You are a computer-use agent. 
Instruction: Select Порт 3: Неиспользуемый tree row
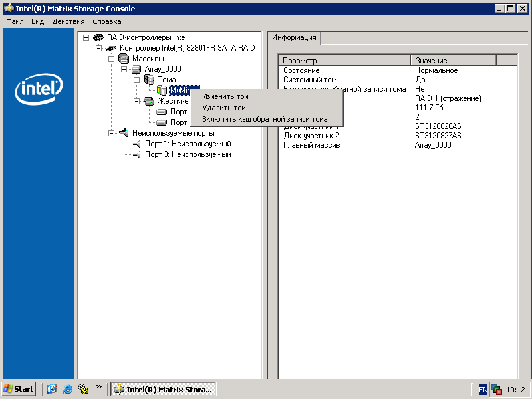point(188,154)
